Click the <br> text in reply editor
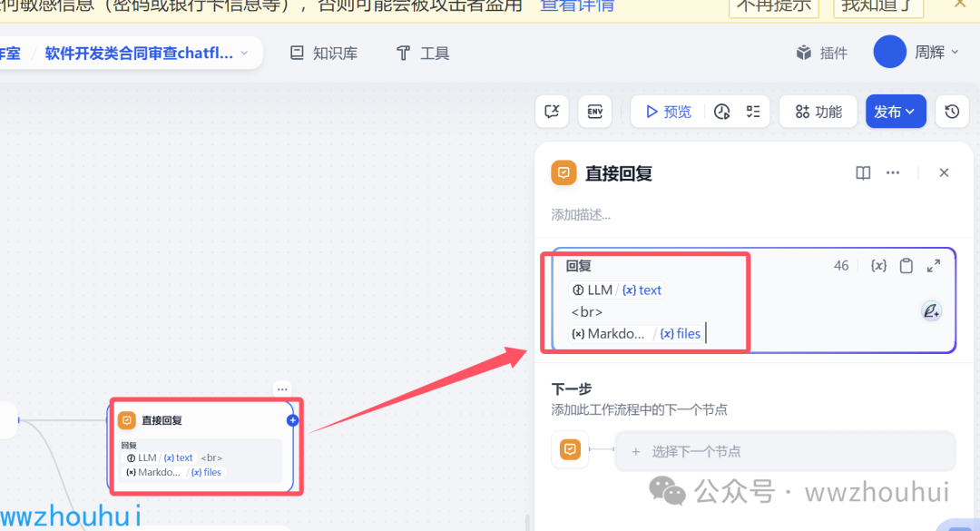 pyautogui.click(x=587, y=312)
